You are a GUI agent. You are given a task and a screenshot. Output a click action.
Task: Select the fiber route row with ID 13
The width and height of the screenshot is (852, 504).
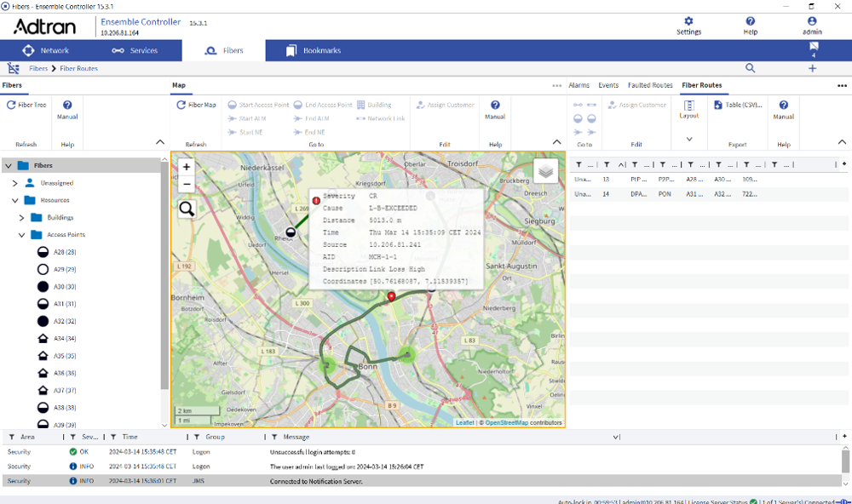pos(709,180)
